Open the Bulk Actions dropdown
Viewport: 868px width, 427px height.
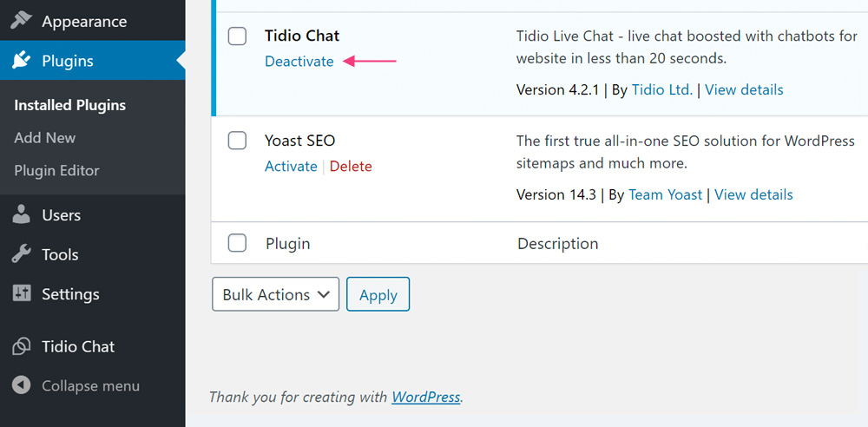point(276,294)
